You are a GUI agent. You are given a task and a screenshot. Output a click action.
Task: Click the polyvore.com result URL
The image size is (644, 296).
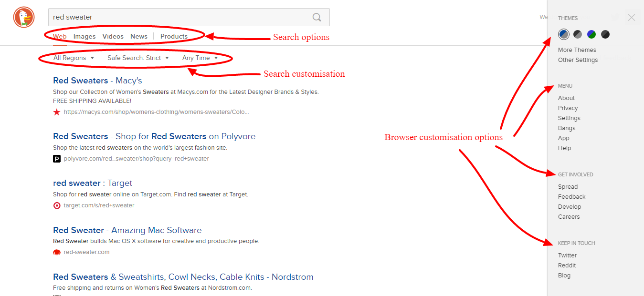coord(136,159)
